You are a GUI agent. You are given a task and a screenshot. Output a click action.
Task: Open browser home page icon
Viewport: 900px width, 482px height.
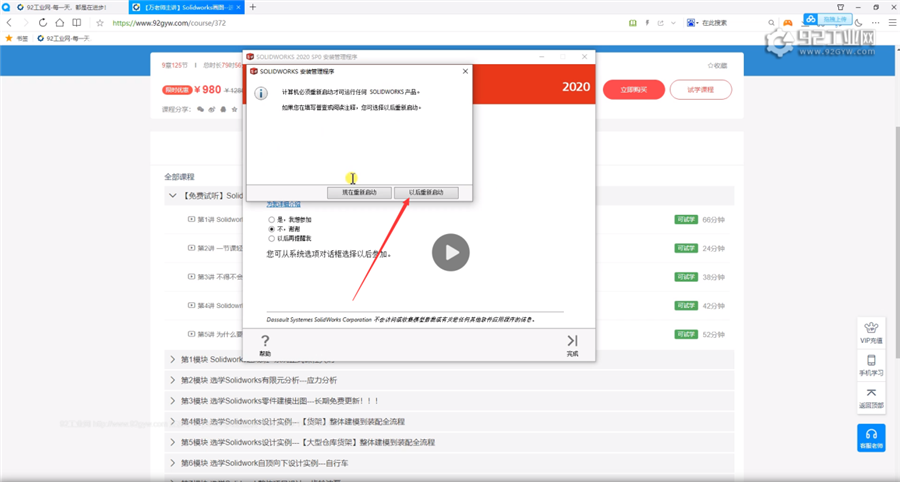[x=60, y=23]
